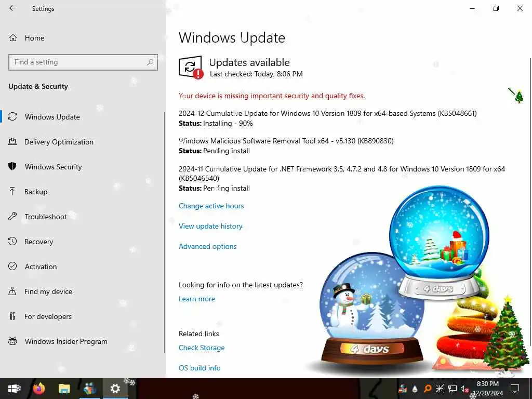The image size is (532, 399).
Task: Click the main content vertical scrollbar
Action: pos(530,202)
